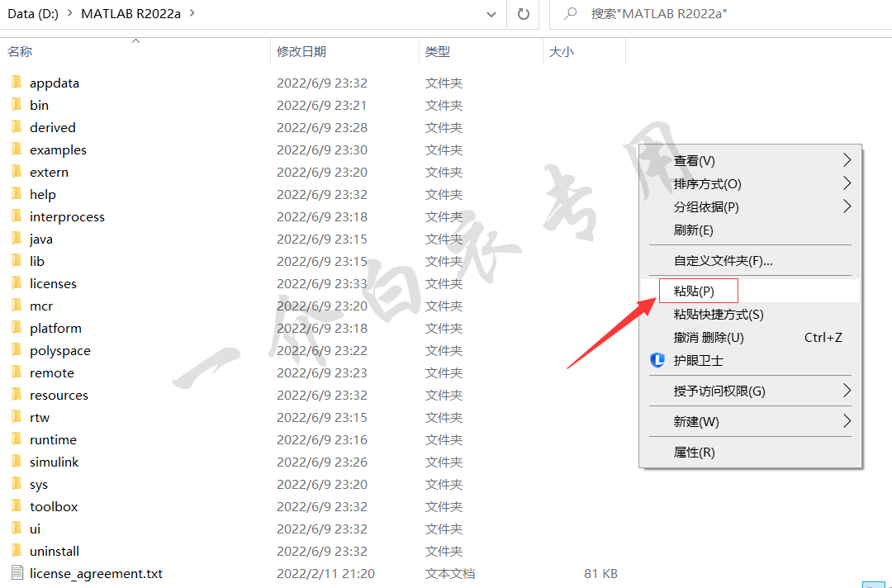
Task: Select the rtw folder icon
Action: coord(17,417)
